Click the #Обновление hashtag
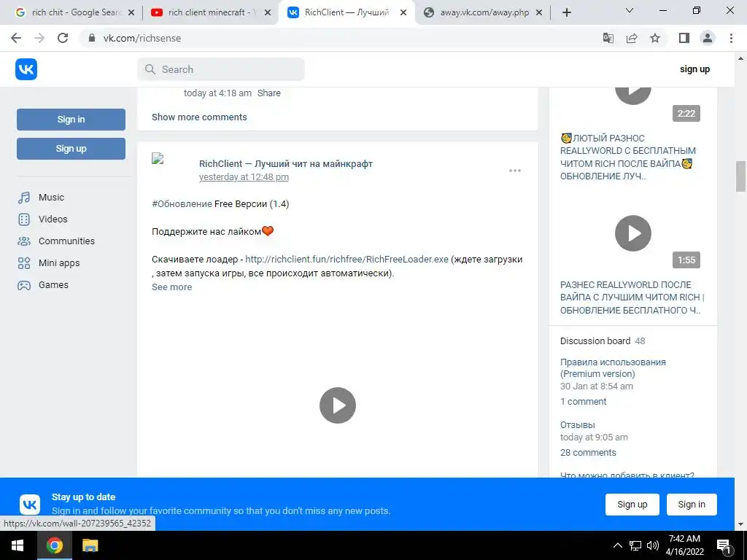Image resolution: width=747 pixels, height=560 pixels. 182,204
